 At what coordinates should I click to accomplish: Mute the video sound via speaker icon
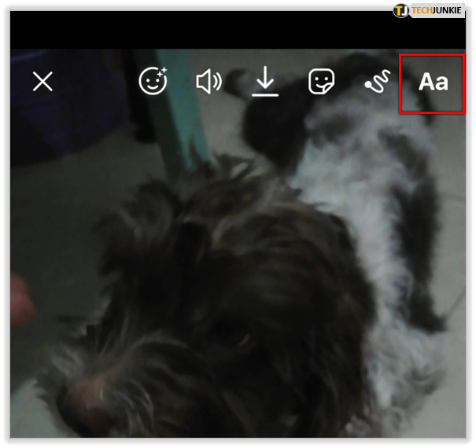pos(208,81)
